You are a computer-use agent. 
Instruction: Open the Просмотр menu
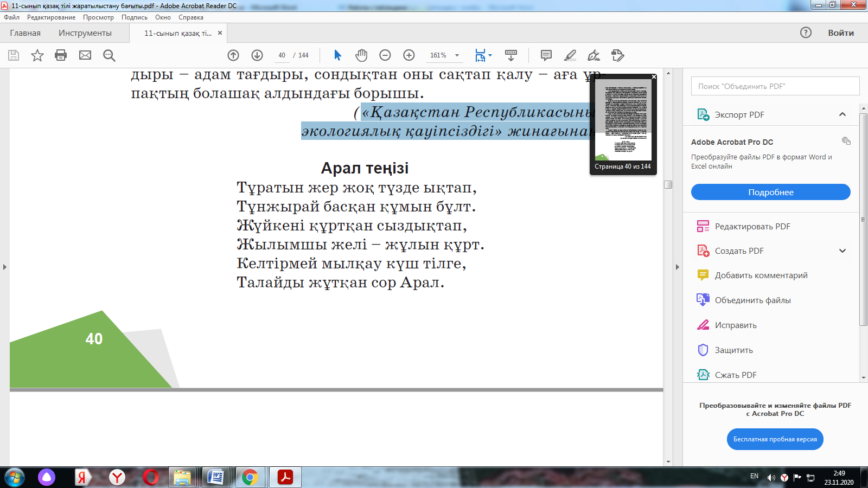coord(98,17)
